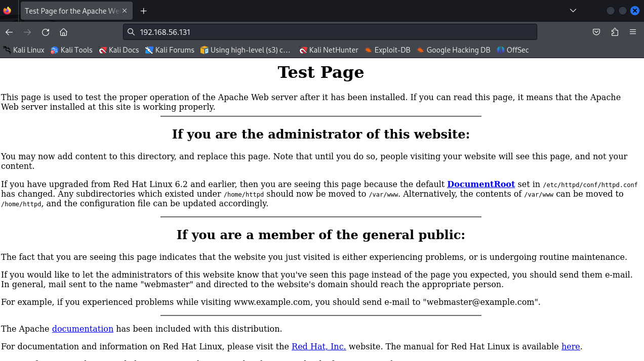Click the /etc/httpd/conf/httpd.conf path text
Viewport: 644px width, 361px height.
click(x=590, y=185)
